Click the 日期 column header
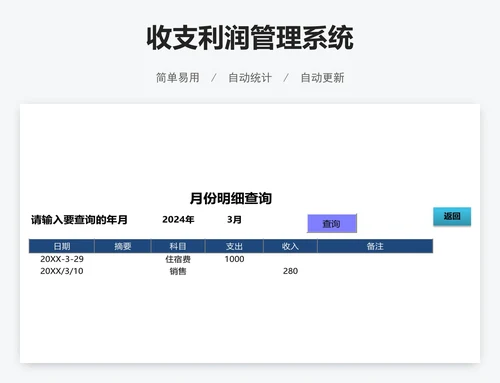This screenshot has width=500, height=383. click(62, 246)
